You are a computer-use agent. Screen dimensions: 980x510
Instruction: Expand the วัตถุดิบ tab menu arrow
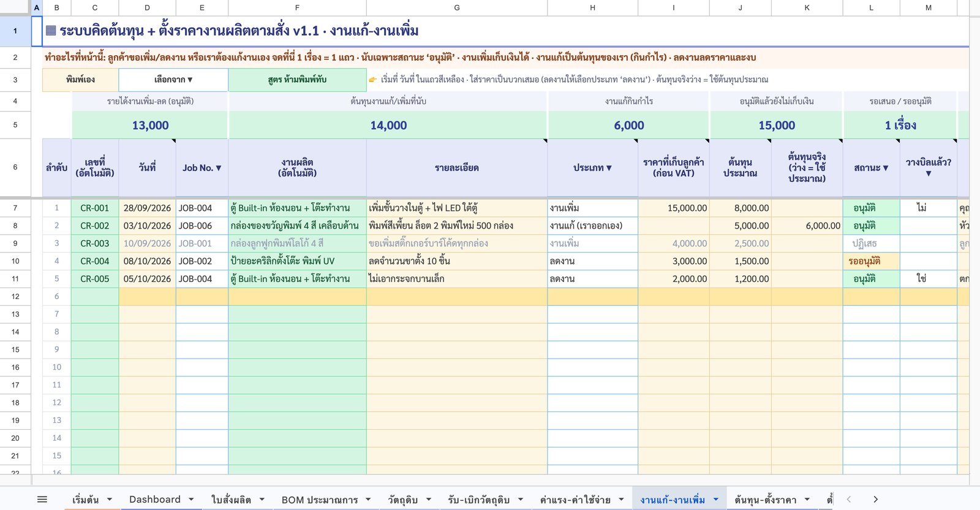coord(428,500)
